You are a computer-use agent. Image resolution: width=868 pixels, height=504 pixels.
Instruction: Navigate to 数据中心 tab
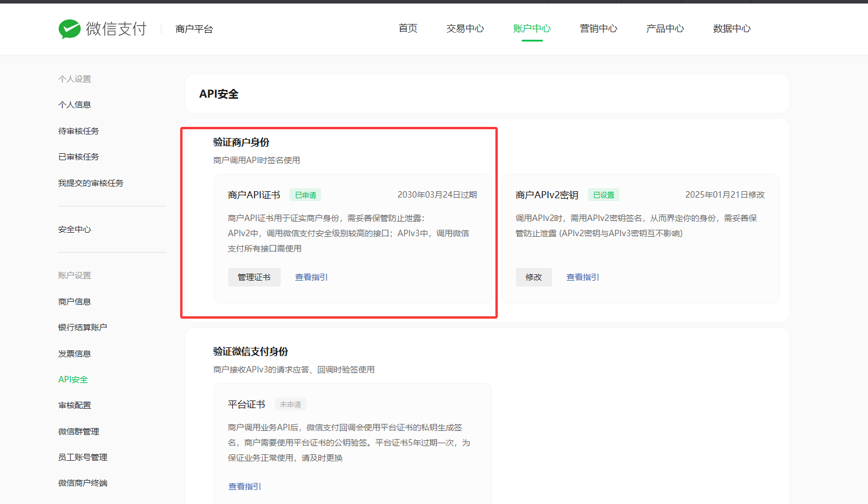click(x=732, y=29)
